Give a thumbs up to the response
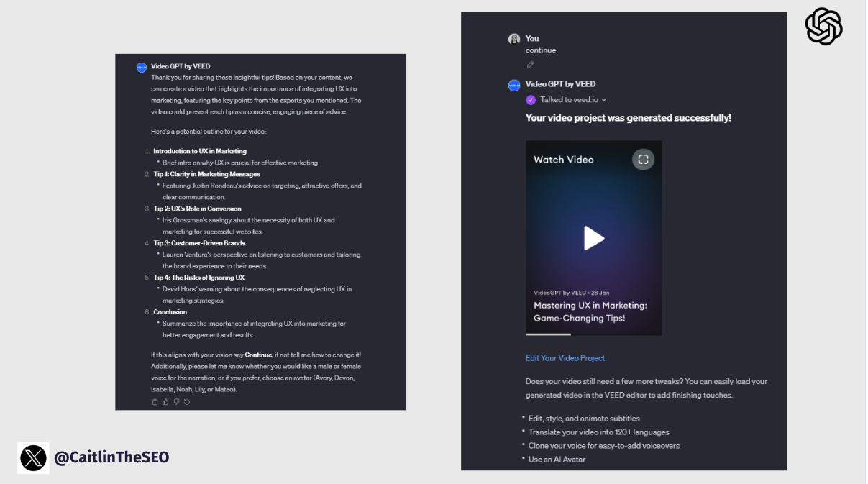 pos(165,402)
